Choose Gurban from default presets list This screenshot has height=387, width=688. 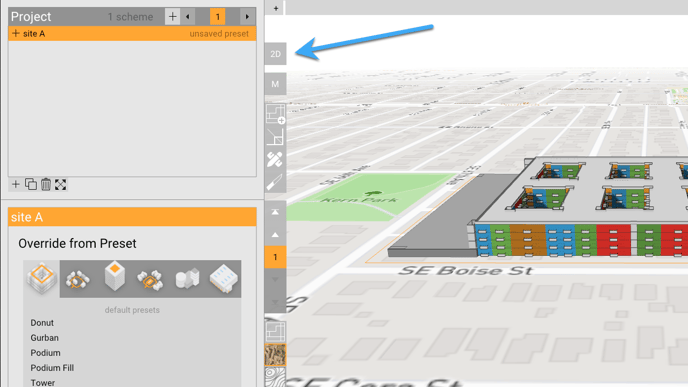(x=44, y=338)
